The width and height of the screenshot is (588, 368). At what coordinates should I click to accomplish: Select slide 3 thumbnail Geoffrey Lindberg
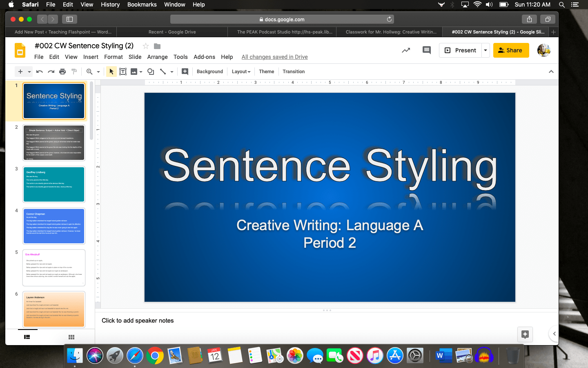(54, 184)
